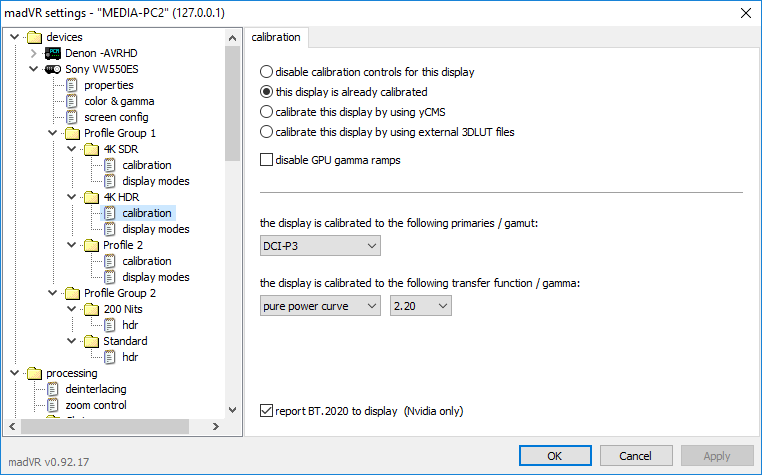
Task: Click the processing folder icon
Action: (34, 373)
